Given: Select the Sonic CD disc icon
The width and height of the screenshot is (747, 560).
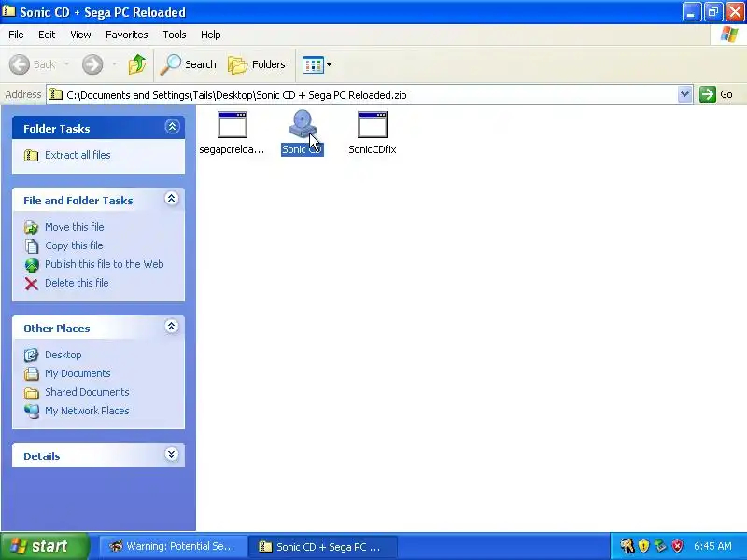Looking at the screenshot, I should (303, 125).
